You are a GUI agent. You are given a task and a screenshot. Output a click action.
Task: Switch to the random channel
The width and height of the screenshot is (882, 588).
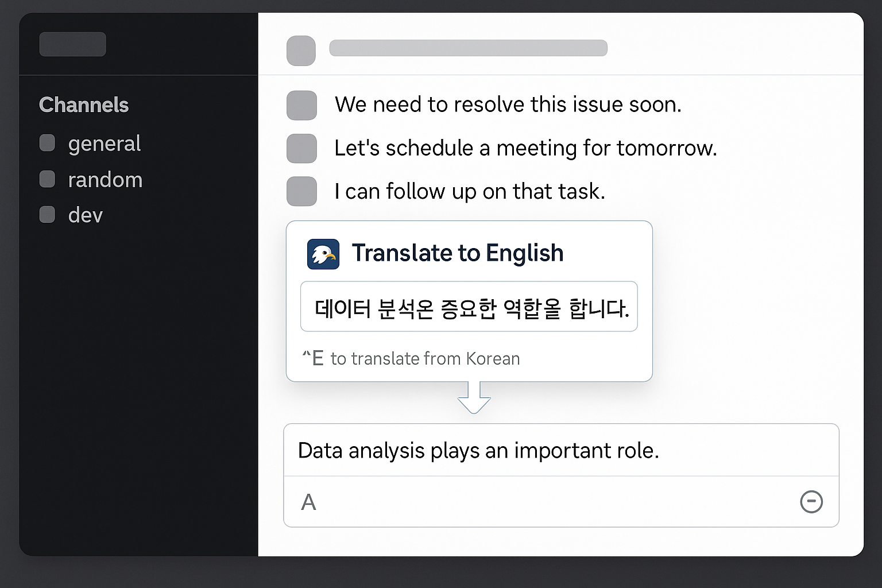[105, 180]
